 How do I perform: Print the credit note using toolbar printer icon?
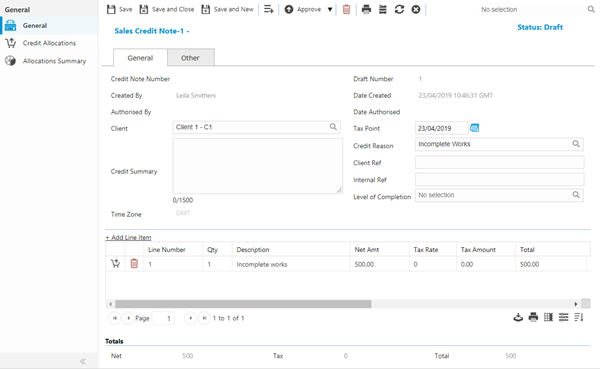tap(366, 9)
